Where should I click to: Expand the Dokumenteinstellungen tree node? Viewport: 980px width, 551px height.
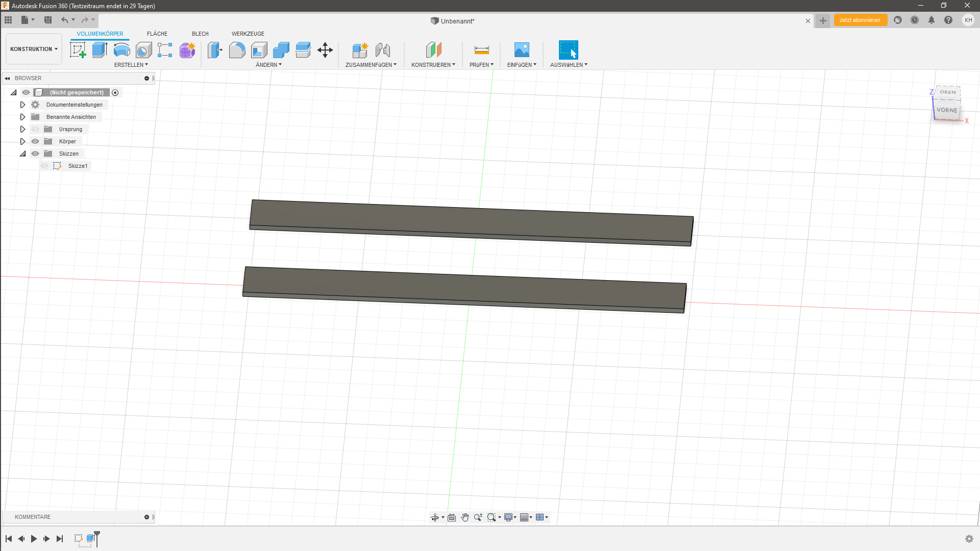tap(22, 104)
